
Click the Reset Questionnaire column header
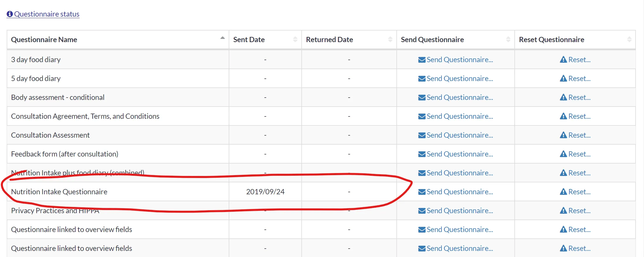tap(551, 39)
